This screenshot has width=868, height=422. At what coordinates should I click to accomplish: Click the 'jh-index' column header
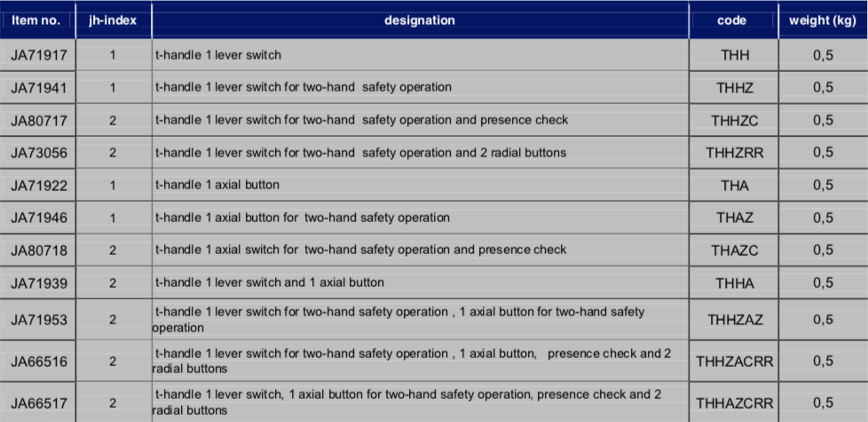coord(114,20)
